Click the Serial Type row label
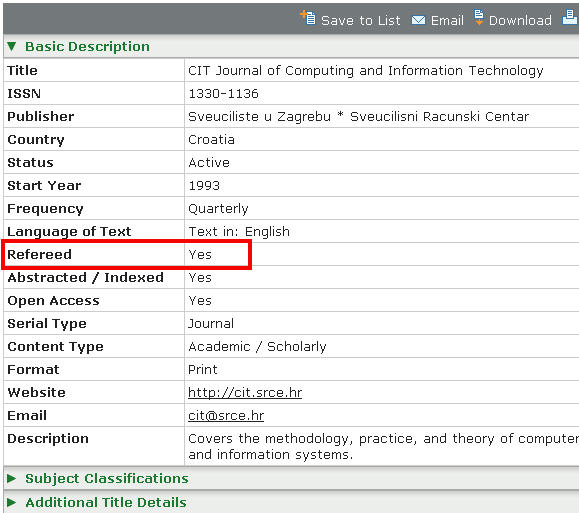The image size is (579, 513). 47,324
